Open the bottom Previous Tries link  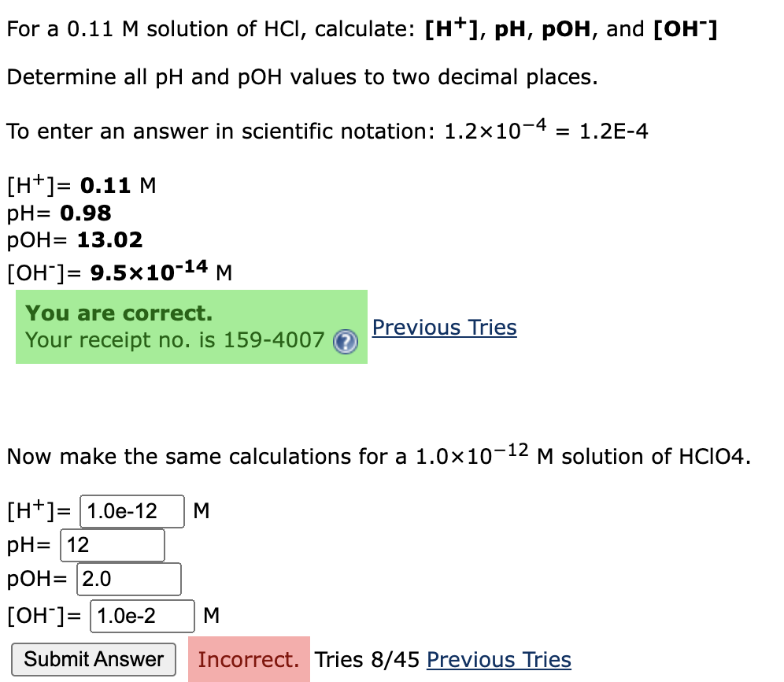pos(498,660)
